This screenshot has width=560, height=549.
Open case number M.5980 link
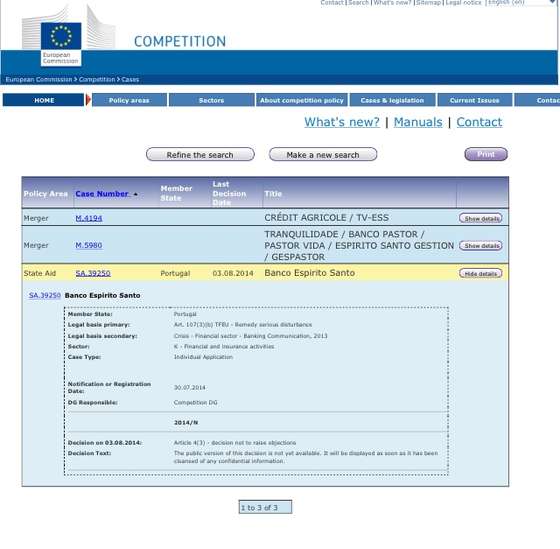click(x=89, y=245)
